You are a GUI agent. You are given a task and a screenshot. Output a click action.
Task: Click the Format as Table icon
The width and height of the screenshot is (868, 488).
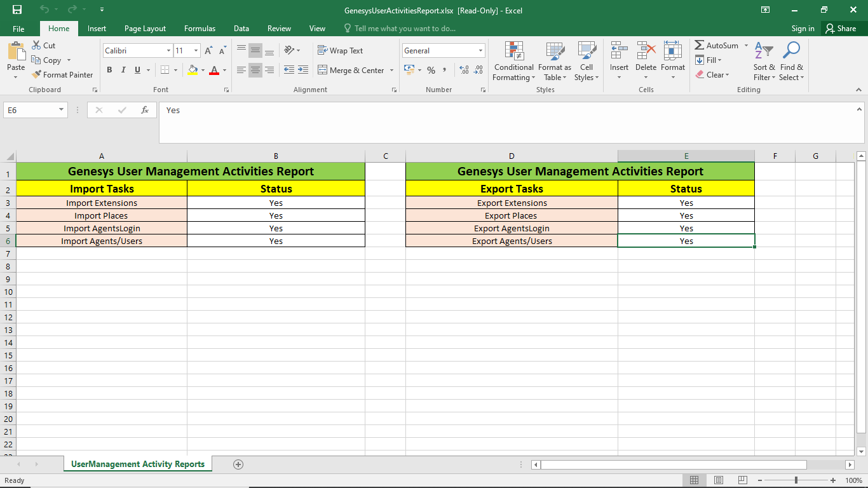[x=555, y=51]
